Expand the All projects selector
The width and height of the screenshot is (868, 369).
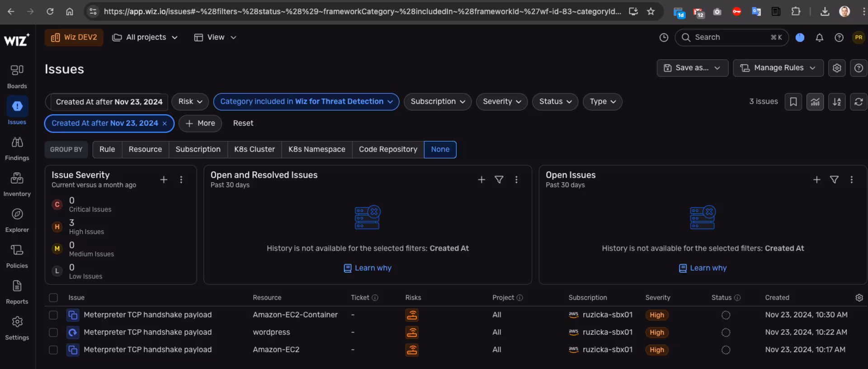(x=145, y=38)
